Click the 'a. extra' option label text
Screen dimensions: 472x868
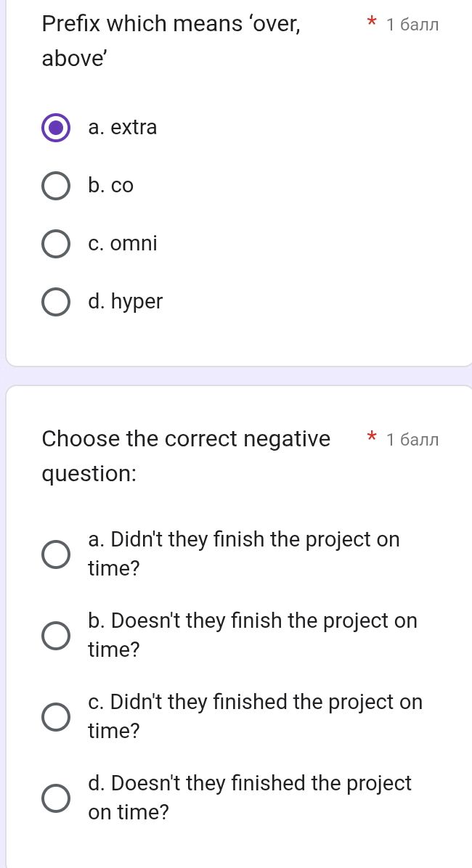click(123, 128)
